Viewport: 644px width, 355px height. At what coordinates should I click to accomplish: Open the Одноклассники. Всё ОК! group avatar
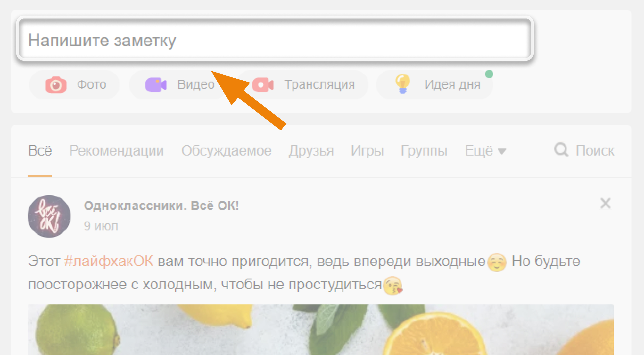[49, 216]
